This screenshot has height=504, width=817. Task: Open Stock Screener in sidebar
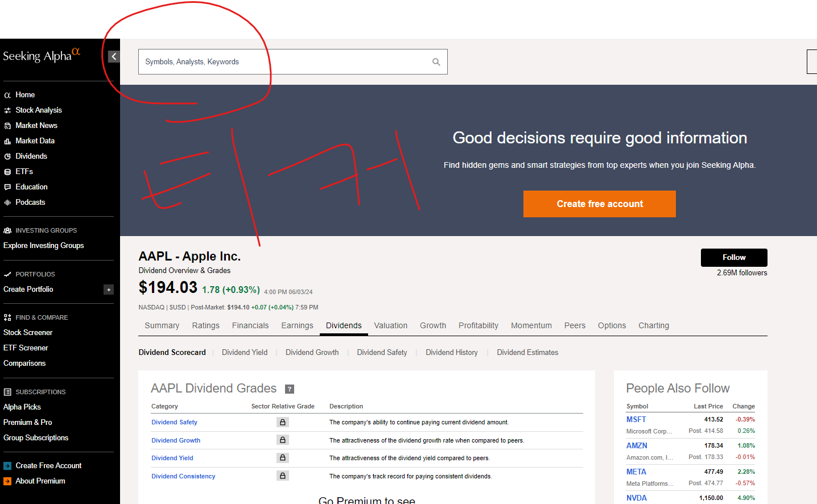[28, 333]
